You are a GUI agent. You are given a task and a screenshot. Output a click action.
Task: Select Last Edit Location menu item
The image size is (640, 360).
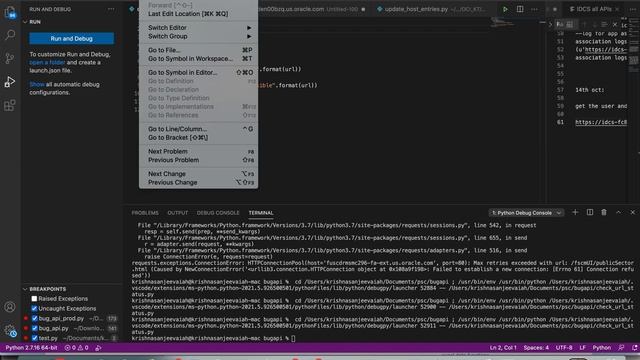pyautogui.click(x=198, y=14)
